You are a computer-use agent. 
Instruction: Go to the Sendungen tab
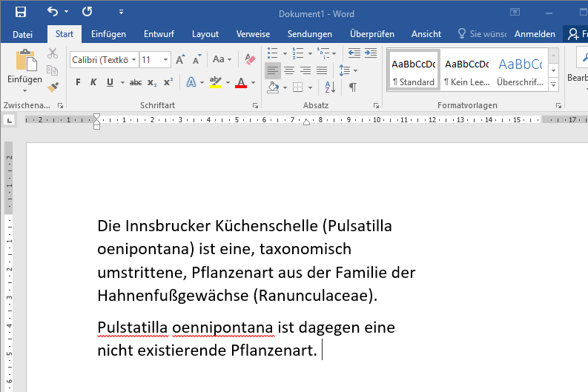pyautogui.click(x=310, y=34)
